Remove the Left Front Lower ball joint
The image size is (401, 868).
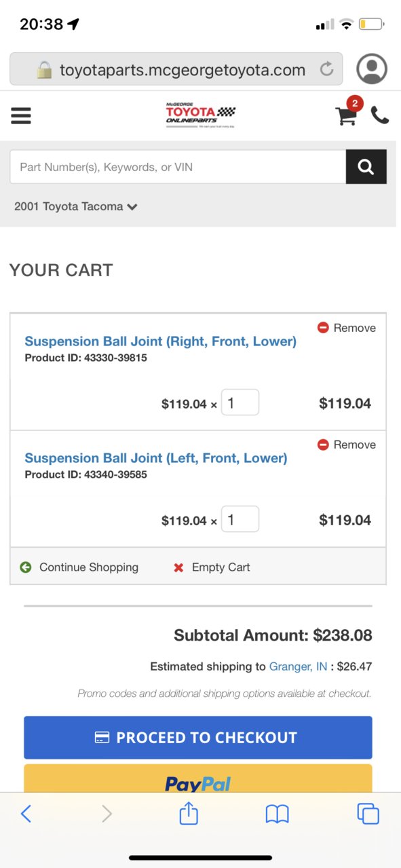(x=347, y=445)
